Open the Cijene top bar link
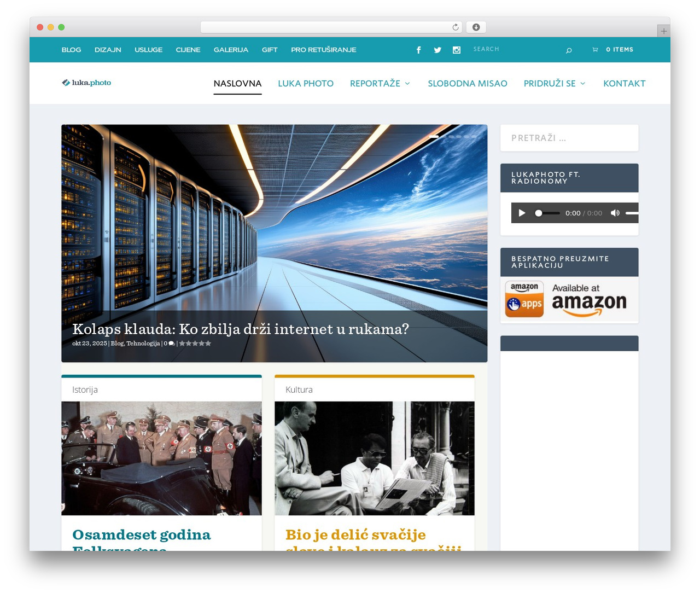The width and height of the screenshot is (700, 593). (188, 50)
